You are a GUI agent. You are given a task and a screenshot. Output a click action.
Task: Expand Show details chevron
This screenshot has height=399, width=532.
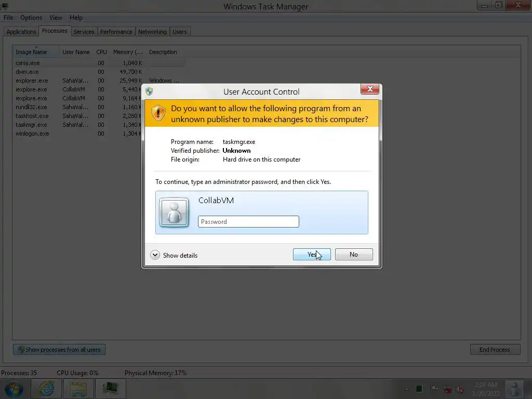(155, 255)
